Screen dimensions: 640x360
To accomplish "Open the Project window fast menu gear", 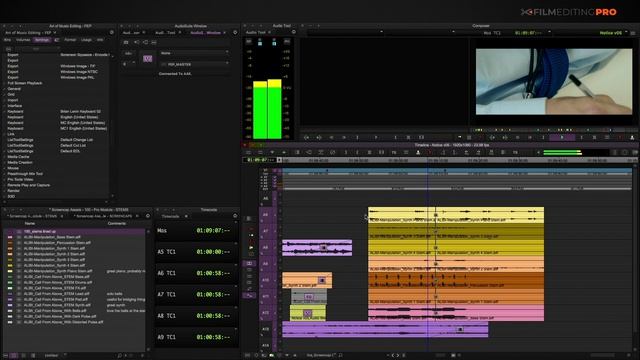I will coord(111,33).
